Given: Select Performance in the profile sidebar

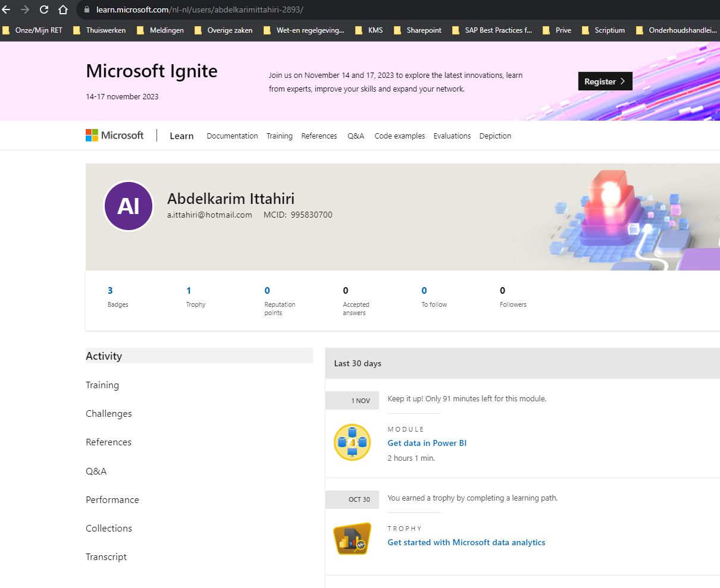Looking at the screenshot, I should pos(112,500).
